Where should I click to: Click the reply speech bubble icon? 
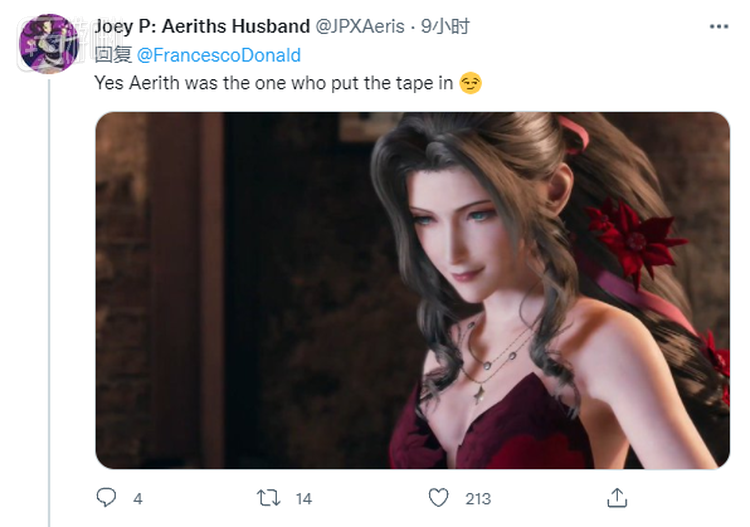click(x=107, y=497)
